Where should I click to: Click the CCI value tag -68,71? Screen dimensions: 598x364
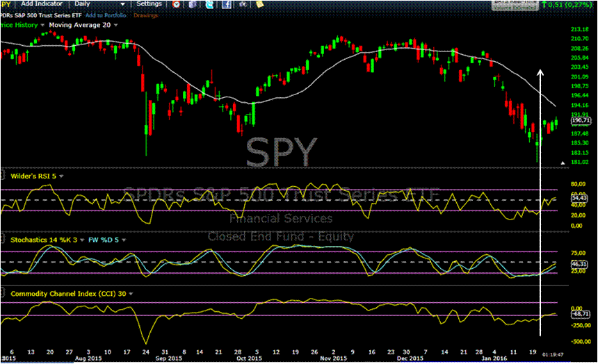click(x=581, y=314)
